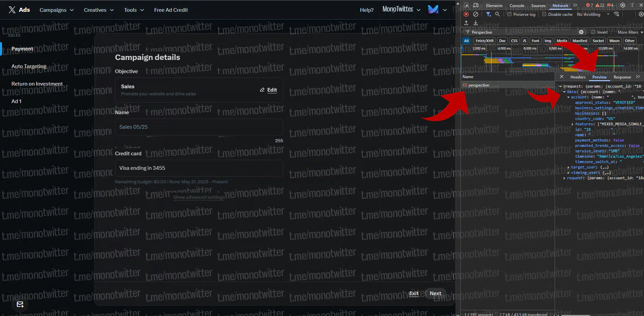Switch to the Elements tab
644x316 pixels.
point(494,6)
